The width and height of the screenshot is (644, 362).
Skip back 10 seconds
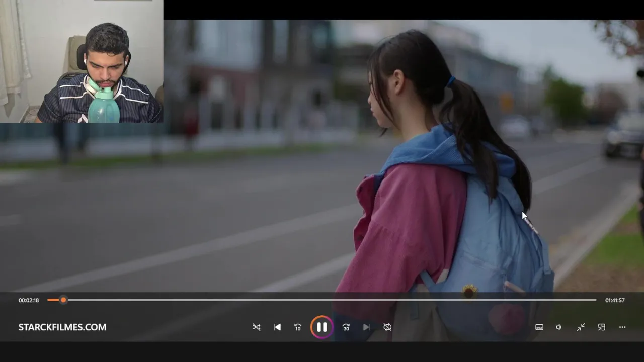point(298,327)
